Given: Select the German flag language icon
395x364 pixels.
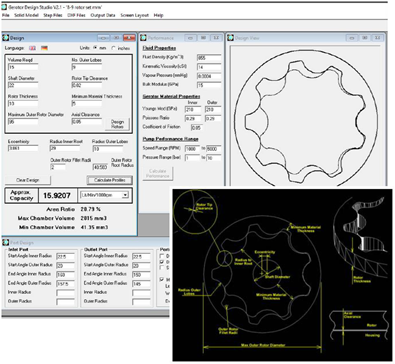Looking at the screenshot, I should (x=44, y=48).
